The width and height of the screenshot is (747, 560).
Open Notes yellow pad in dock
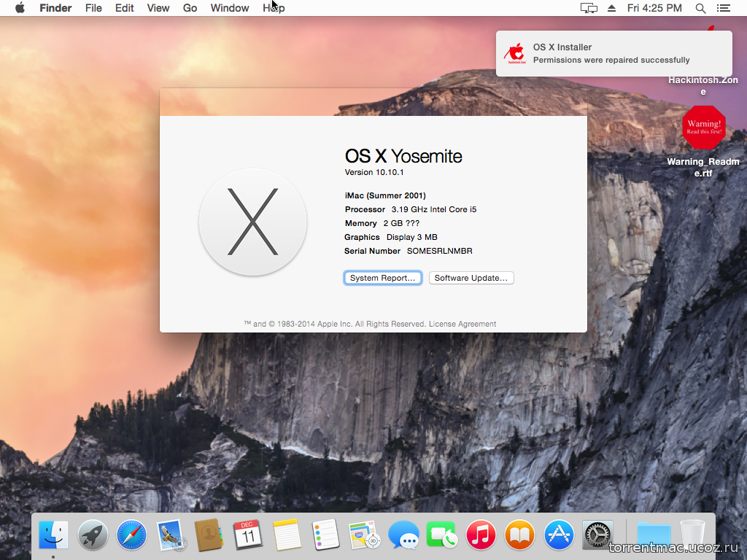(x=287, y=534)
